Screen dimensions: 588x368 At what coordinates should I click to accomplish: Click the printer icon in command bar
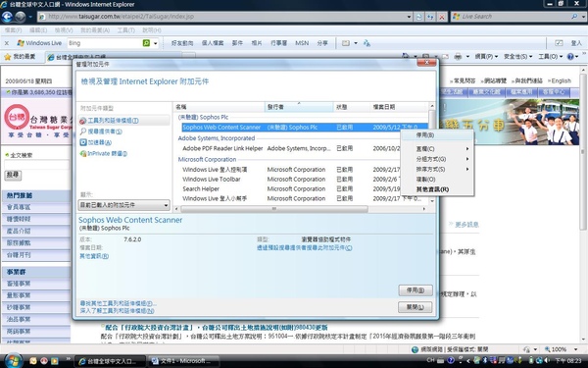coord(458,57)
